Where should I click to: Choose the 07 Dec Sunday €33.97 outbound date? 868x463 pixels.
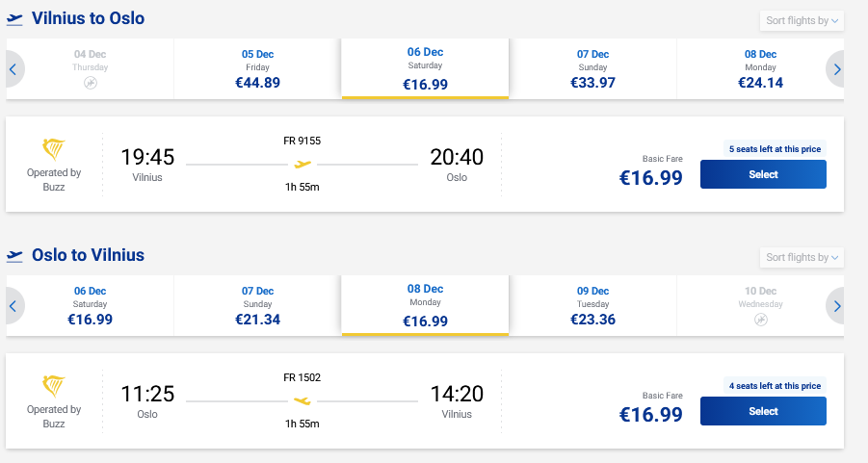pos(592,69)
